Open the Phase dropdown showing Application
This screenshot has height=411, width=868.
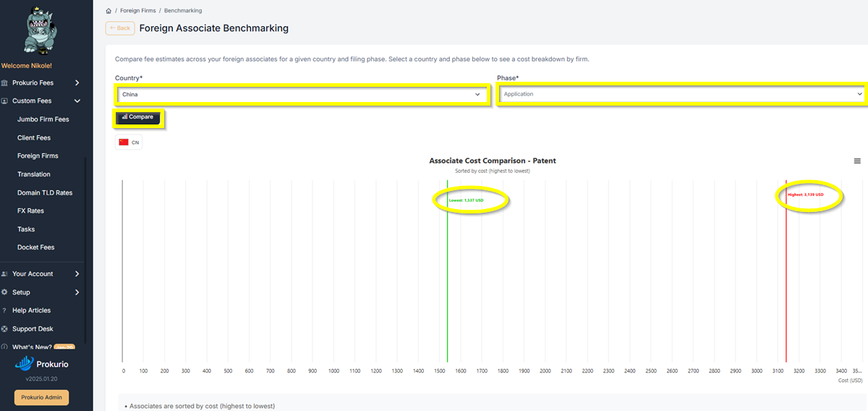[x=682, y=94]
